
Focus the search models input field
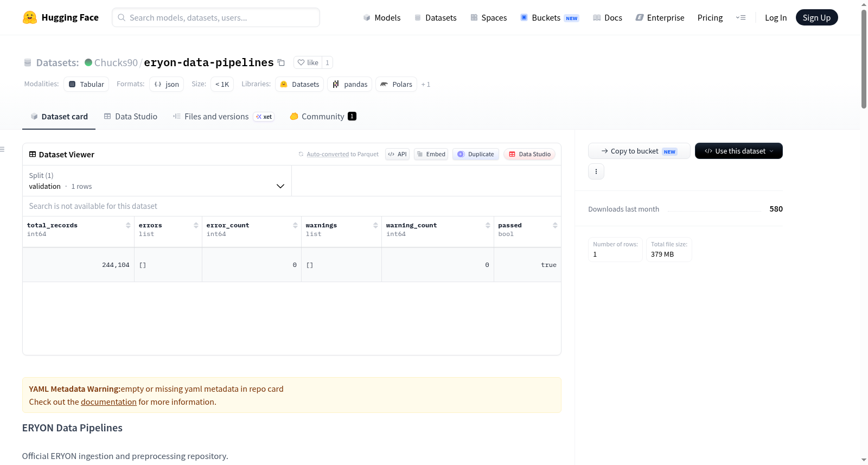[216, 17]
